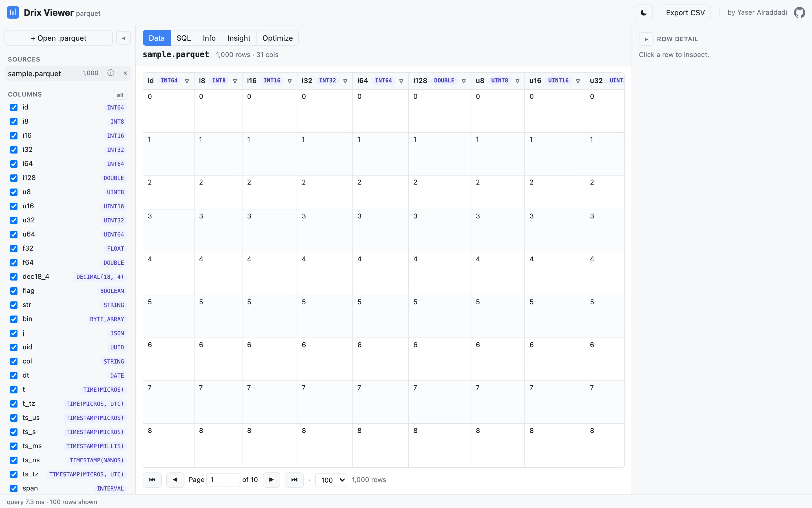Toggle the dt column checkbox
Screen dimensions: 812x508
pos(14,376)
